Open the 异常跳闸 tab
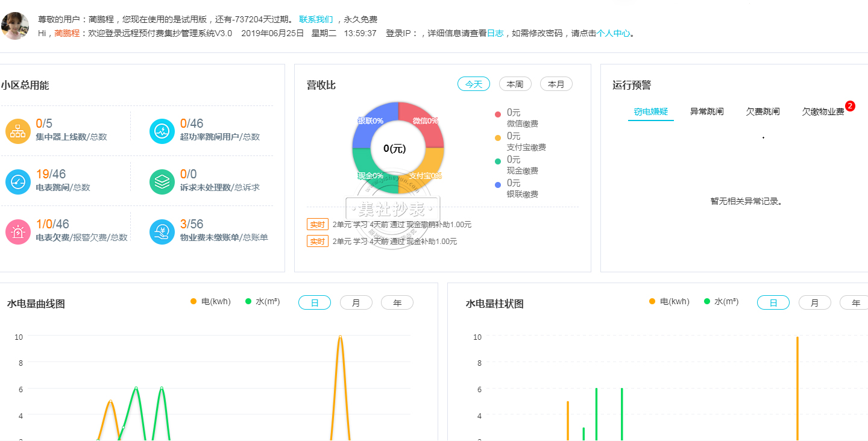Viewport: 868px width, 441px height. (x=706, y=111)
